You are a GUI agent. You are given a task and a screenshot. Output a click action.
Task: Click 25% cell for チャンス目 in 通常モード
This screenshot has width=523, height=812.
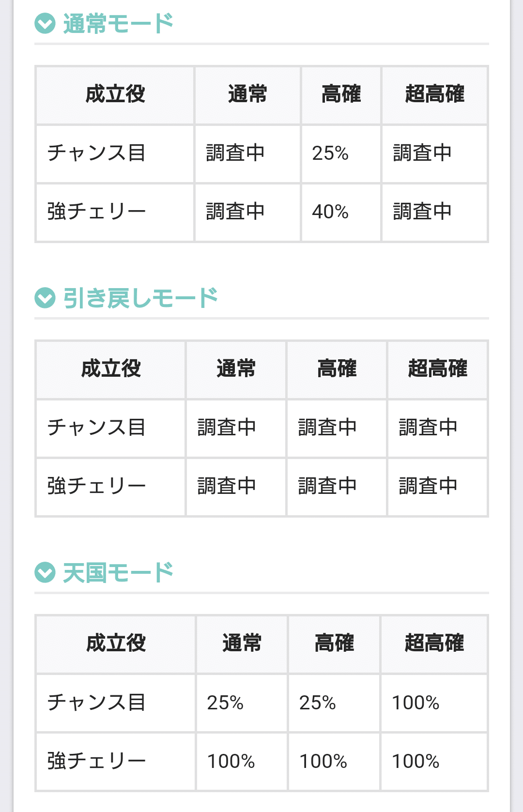341,154
